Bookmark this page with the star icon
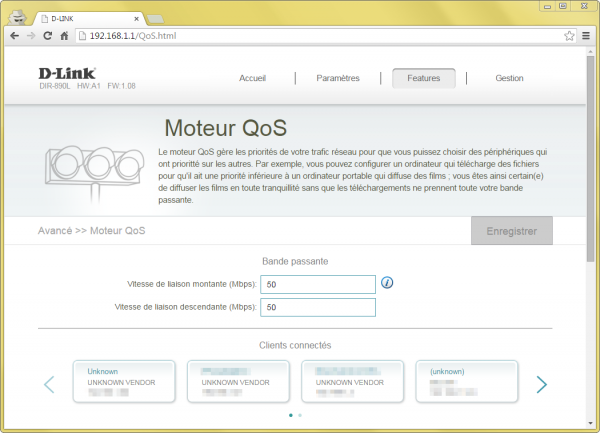 tap(569, 35)
